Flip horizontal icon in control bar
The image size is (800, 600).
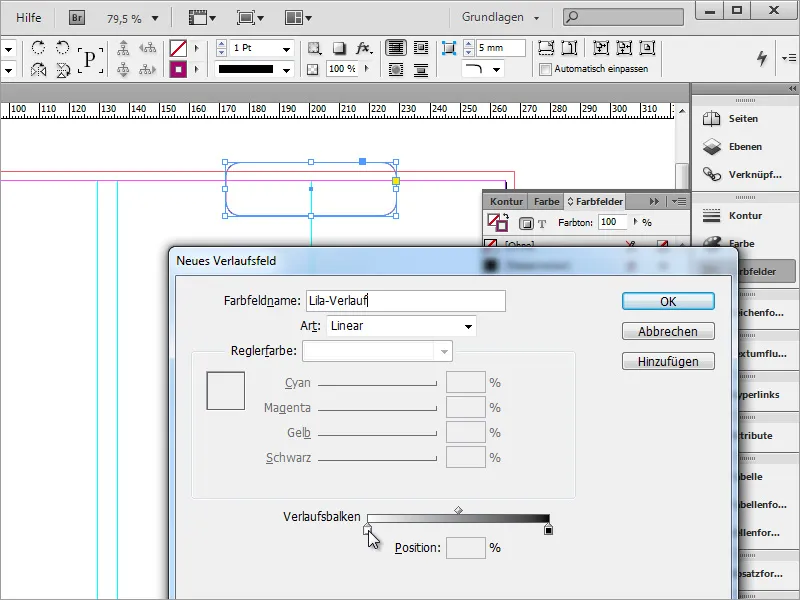[38, 69]
